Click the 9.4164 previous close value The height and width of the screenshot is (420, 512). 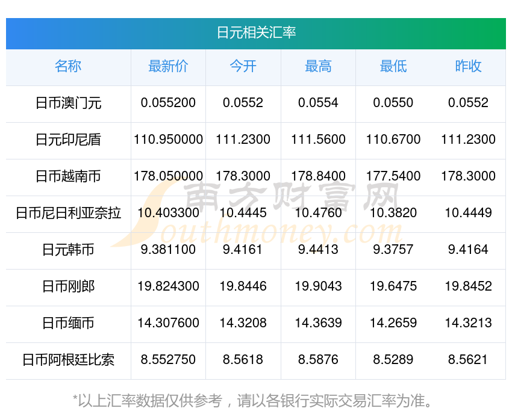[x=468, y=250]
